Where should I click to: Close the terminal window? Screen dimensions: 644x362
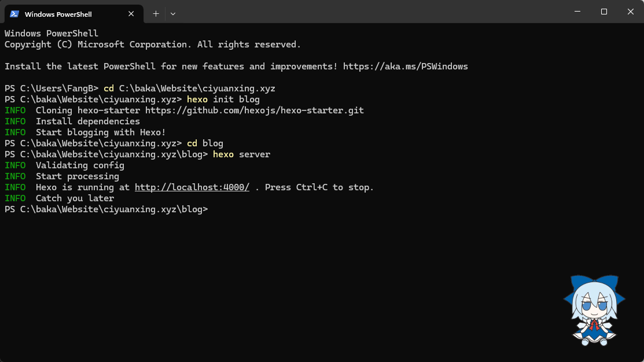631,12
